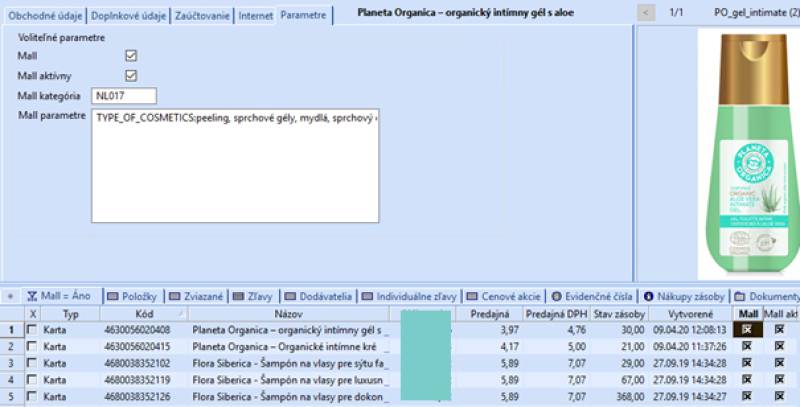Viewport: 800px width, 407px height.
Task: Toggle Mall checkbox for code 4630056020408
Action: pos(747,330)
